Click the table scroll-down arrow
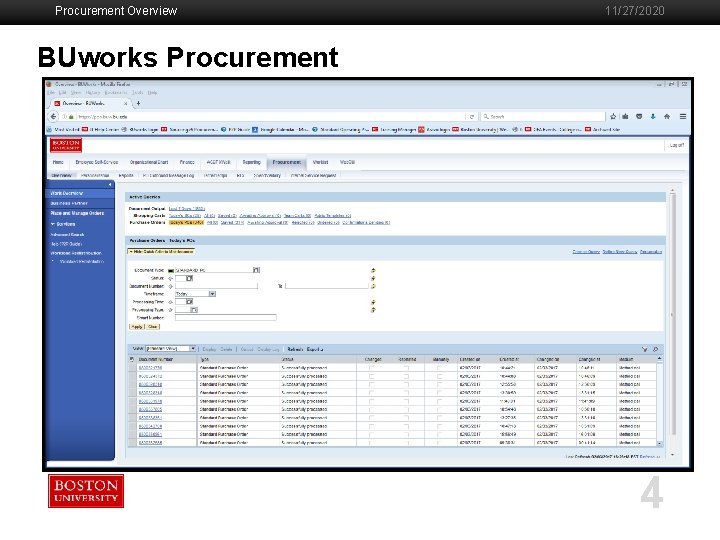The height and width of the screenshot is (540, 720). coord(660,444)
